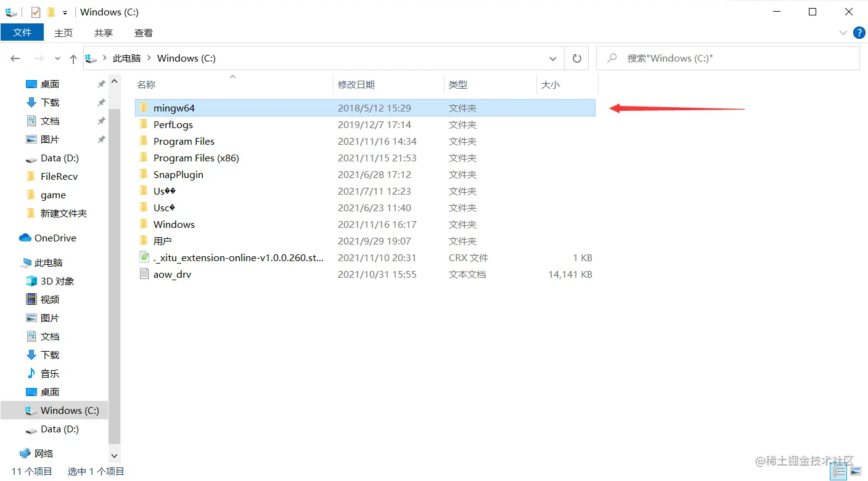The width and height of the screenshot is (868, 481).
Task: Switch to the 查看 ribbon tab
Action: (144, 33)
